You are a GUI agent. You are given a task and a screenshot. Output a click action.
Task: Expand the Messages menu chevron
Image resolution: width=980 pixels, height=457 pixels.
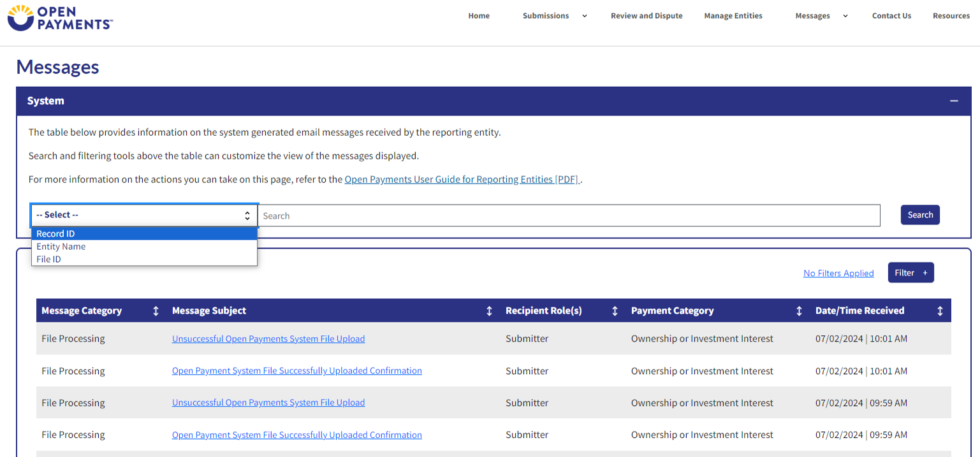pos(845,16)
